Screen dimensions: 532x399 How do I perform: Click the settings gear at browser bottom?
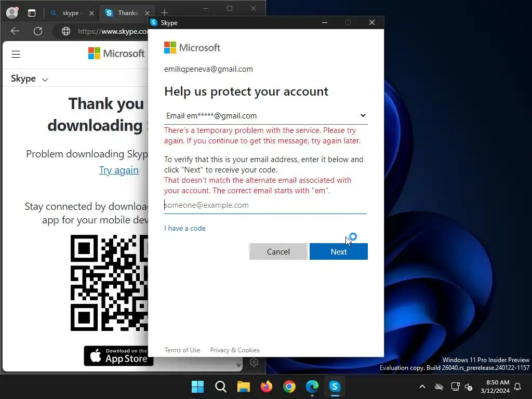tap(254, 362)
